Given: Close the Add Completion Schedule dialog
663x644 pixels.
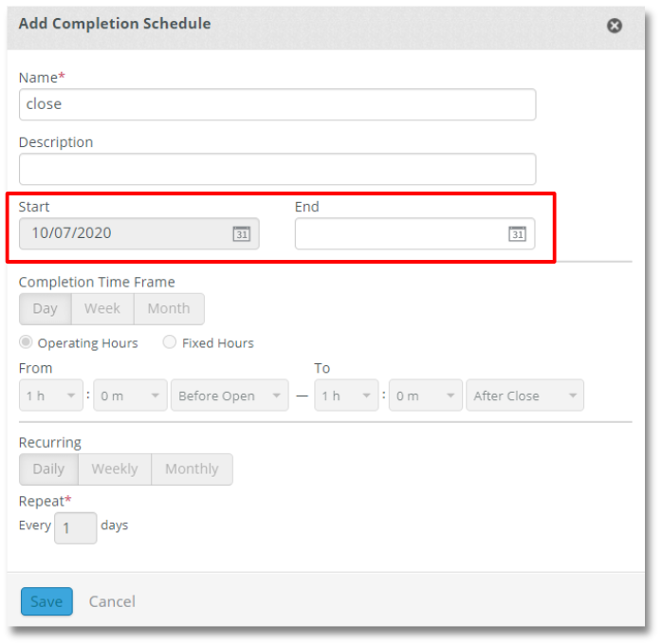Looking at the screenshot, I should pyautogui.click(x=615, y=26).
